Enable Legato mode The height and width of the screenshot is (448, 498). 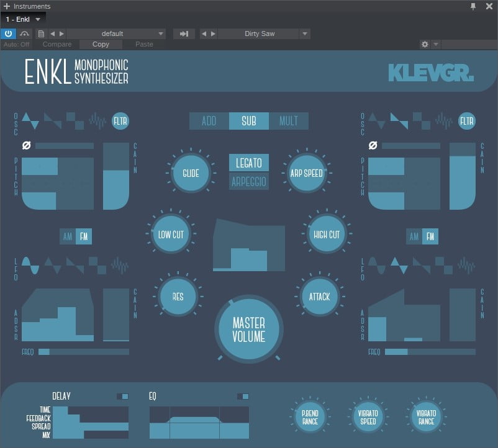click(x=249, y=163)
